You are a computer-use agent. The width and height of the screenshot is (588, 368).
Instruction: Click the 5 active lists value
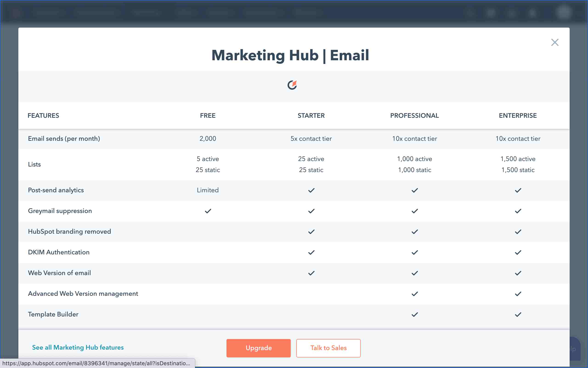[208, 159]
